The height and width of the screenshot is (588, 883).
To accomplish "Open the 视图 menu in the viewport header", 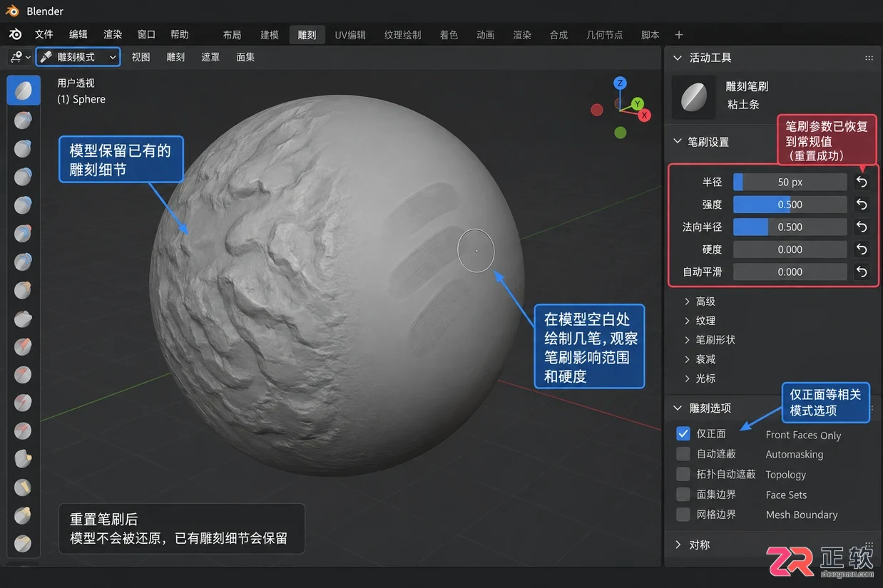I will [x=141, y=57].
